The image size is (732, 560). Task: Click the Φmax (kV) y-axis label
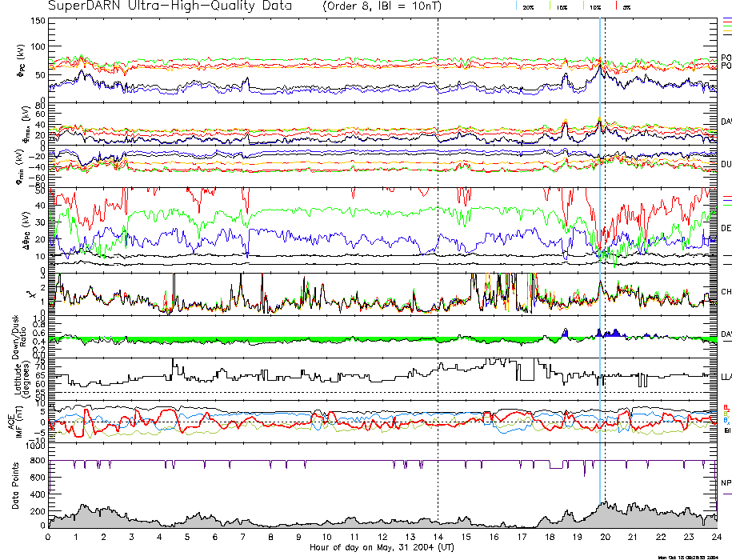27,124
